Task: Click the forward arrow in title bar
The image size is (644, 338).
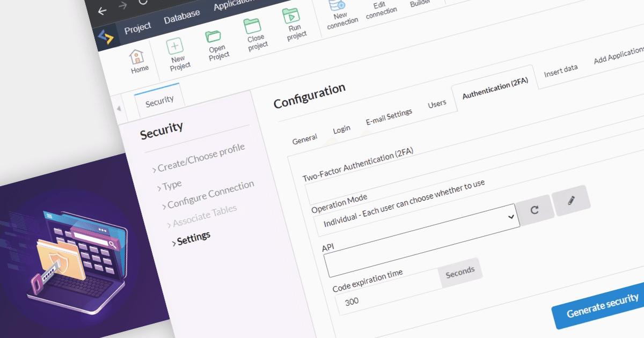Action: (x=123, y=6)
